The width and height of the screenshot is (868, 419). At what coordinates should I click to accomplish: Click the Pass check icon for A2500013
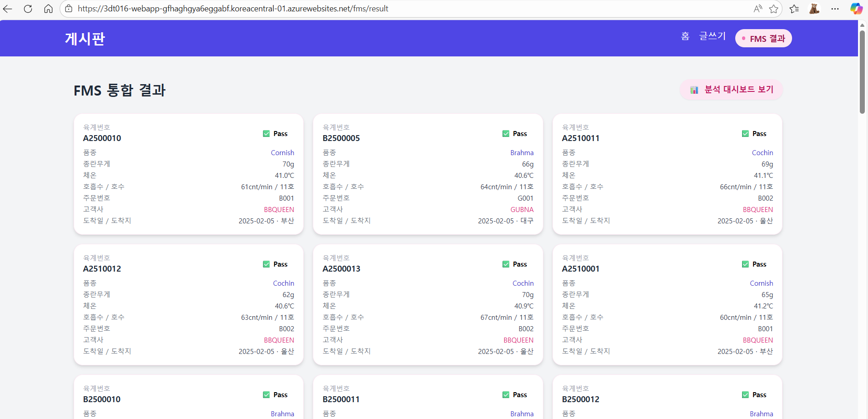[506, 264]
